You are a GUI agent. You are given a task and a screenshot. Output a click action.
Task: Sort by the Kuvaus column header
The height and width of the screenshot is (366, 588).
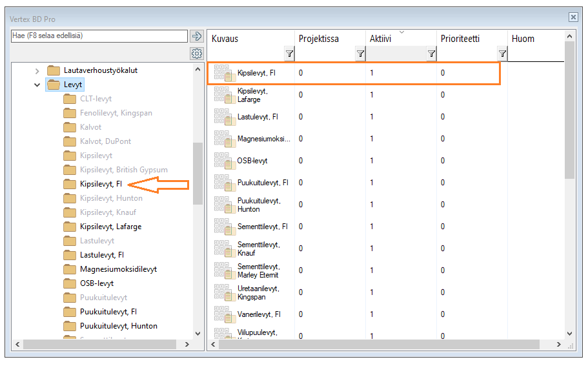[225, 39]
